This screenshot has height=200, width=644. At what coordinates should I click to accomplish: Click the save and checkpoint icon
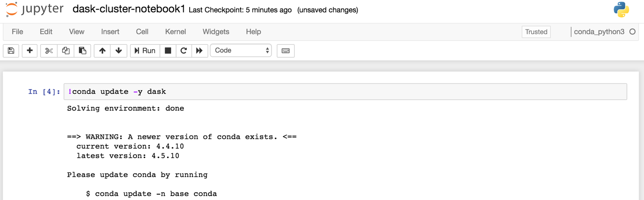(x=11, y=51)
